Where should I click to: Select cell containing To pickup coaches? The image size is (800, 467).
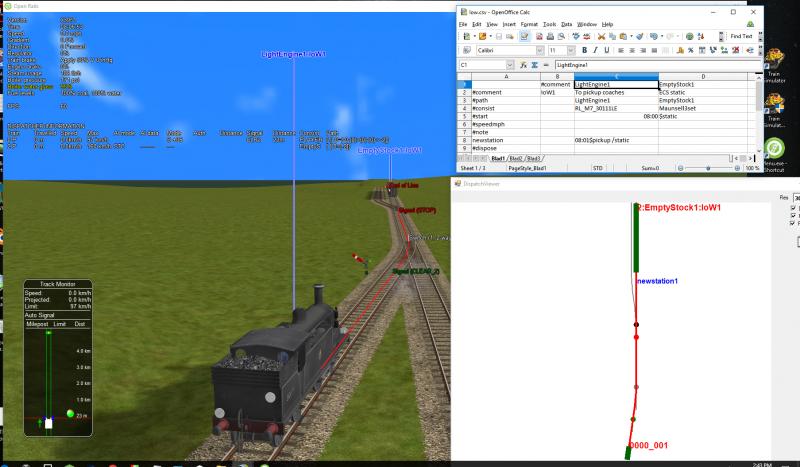(x=616, y=92)
